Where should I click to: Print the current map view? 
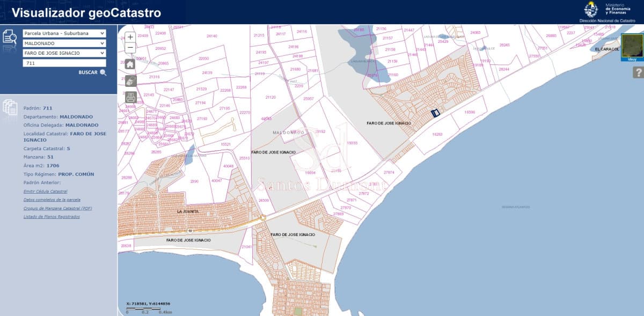pyautogui.click(x=130, y=97)
